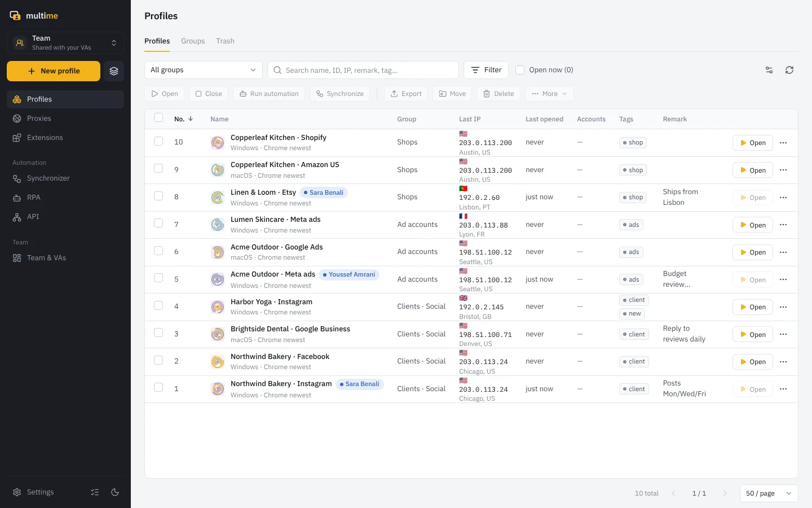This screenshot has height=508, width=812.
Task: Expand the All groups dropdown
Action: [x=204, y=70]
